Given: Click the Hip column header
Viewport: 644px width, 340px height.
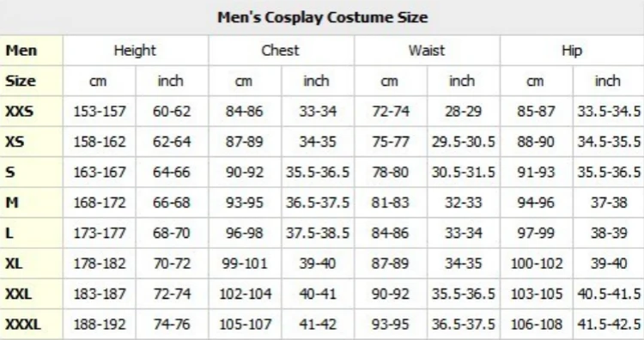Looking at the screenshot, I should pos(572,51).
